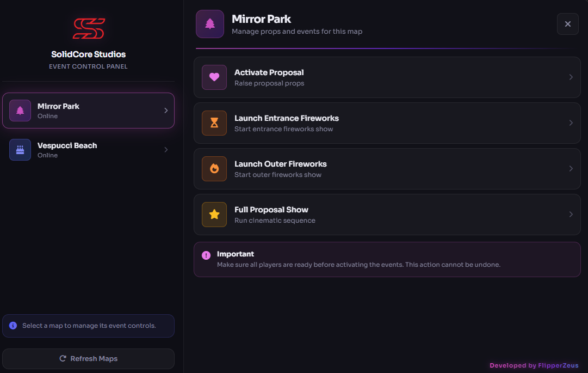The width and height of the screenshot is (588, 373).
Task: Choose the Launch Entrance Fireworks title
Action: pyautogui.click(x=287, y=118)
